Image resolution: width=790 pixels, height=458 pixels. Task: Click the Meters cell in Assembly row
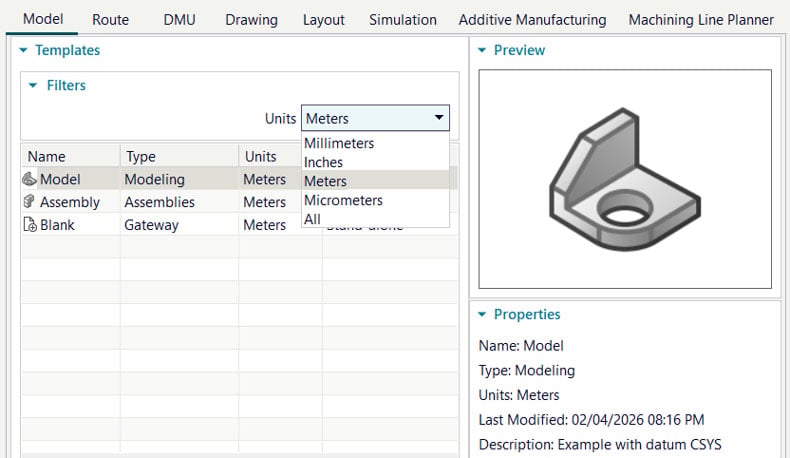tap(264, 202)
